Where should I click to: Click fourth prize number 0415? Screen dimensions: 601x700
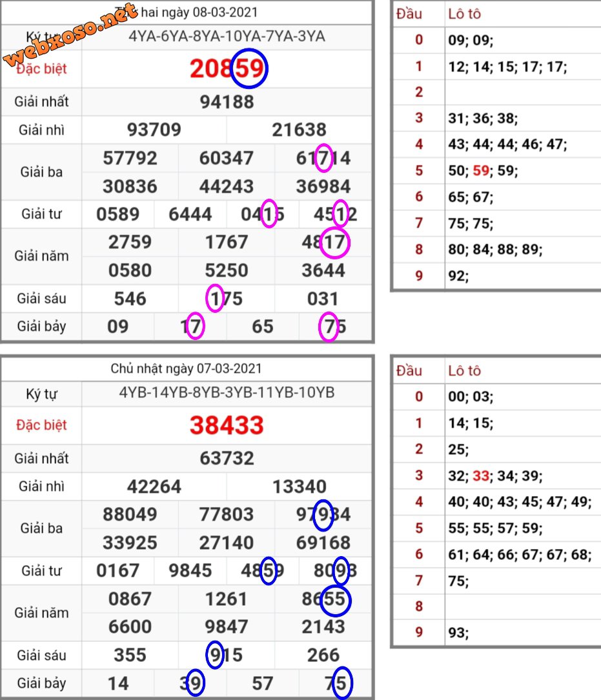[x=263, y=214]
